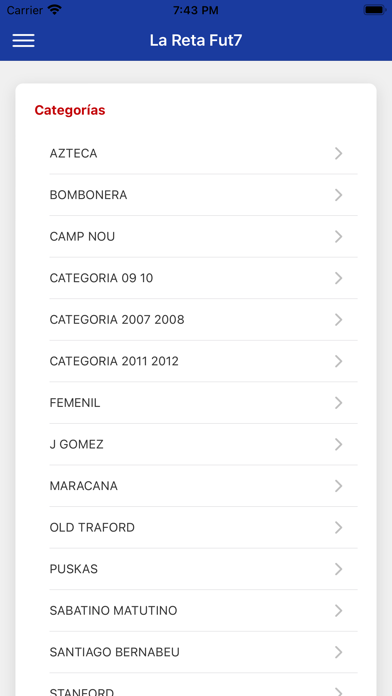
Task: Open the AZTECA category label
Action: click(73, 154)
